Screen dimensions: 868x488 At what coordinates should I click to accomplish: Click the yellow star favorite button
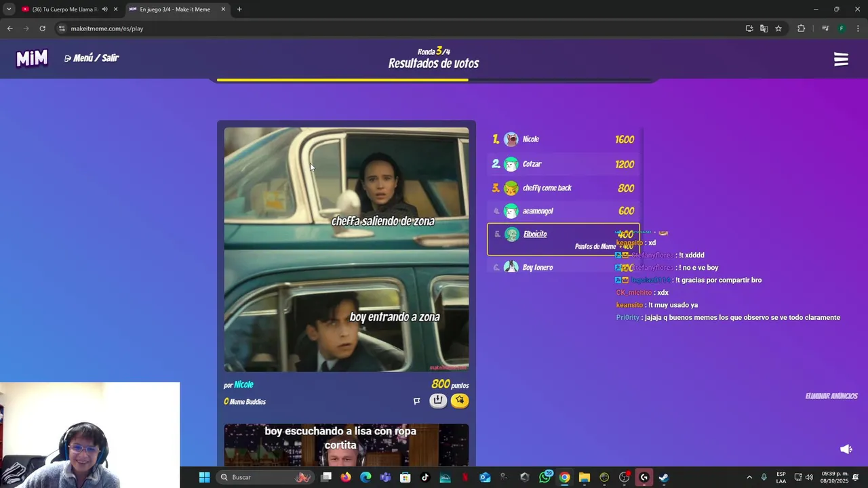460,401
